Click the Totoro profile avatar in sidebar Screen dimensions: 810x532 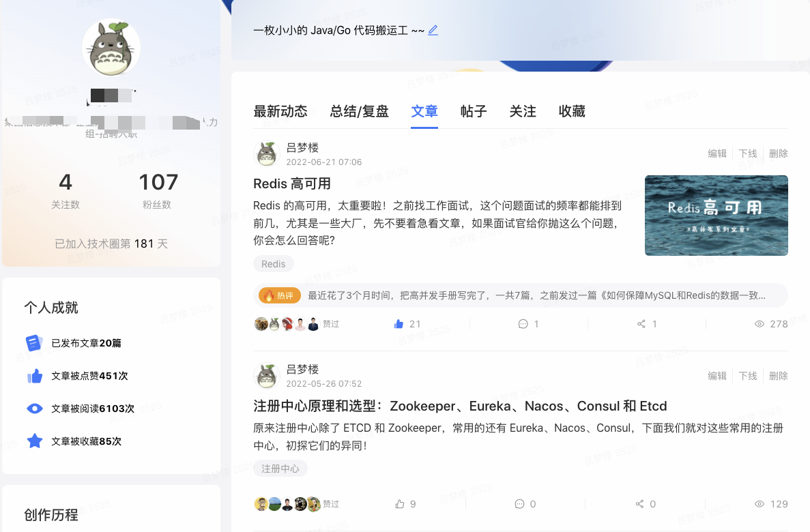pyautogui.click(x=111, y=48)
